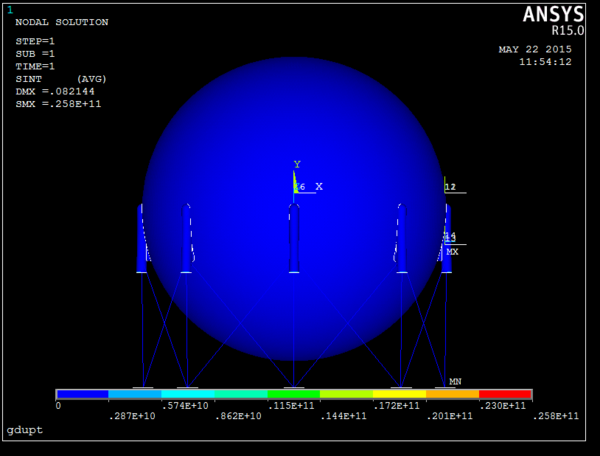Click the Y axis label on triad
Image resolution: width=600 pixels, height=456 pixels.
296,164
